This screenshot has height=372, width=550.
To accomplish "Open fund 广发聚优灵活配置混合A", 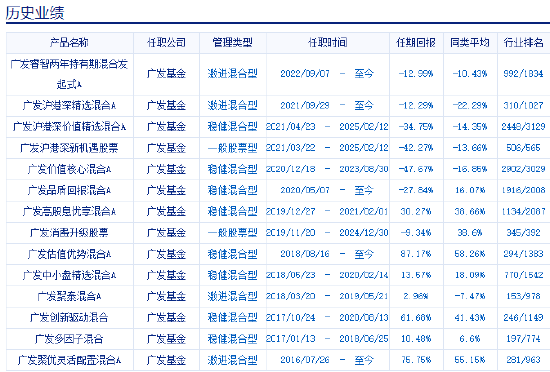I will point(69,360).
